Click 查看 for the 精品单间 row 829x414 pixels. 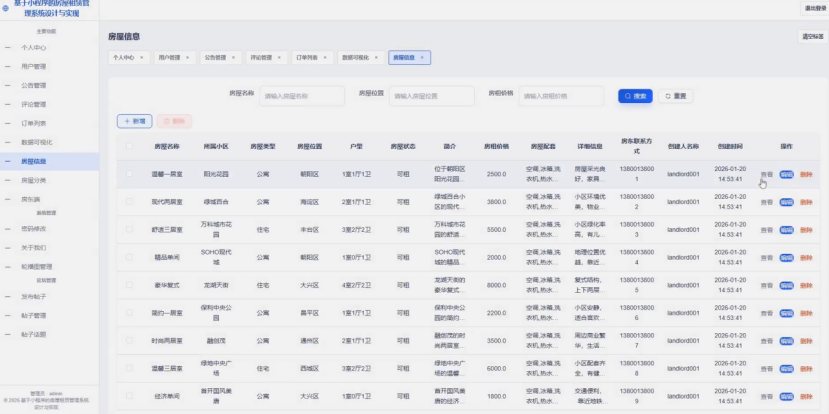click(x=766, y=257)
